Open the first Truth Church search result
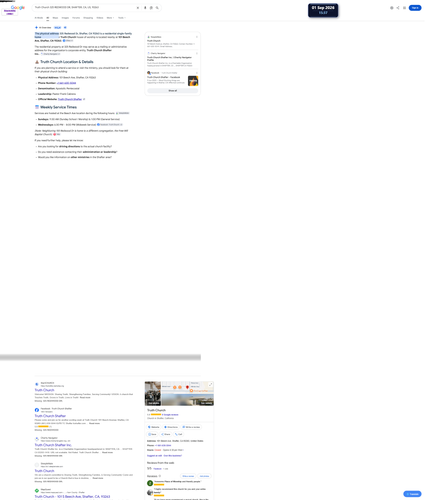Image resolution: width=427 pixels, height=500 pixels. (44, 390)
